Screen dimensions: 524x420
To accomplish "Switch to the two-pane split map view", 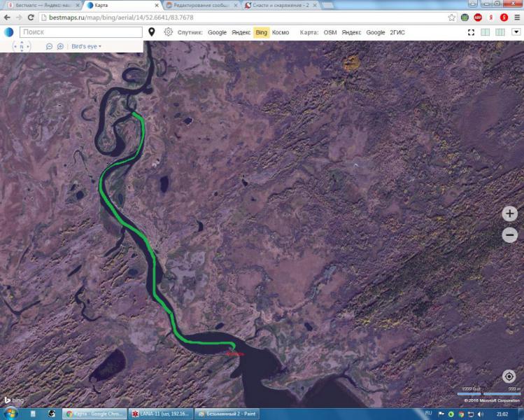I will pyautogui.click(x=485, y=32).
